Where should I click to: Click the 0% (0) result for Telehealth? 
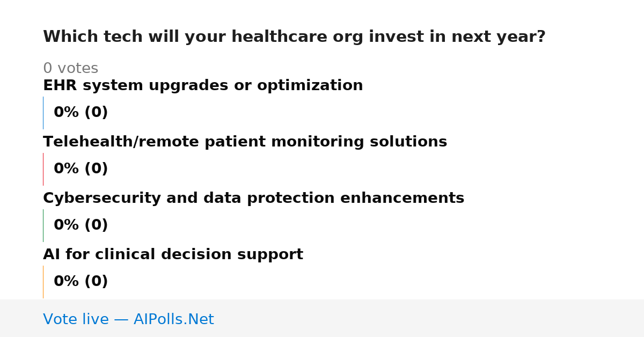coord(80,169)
